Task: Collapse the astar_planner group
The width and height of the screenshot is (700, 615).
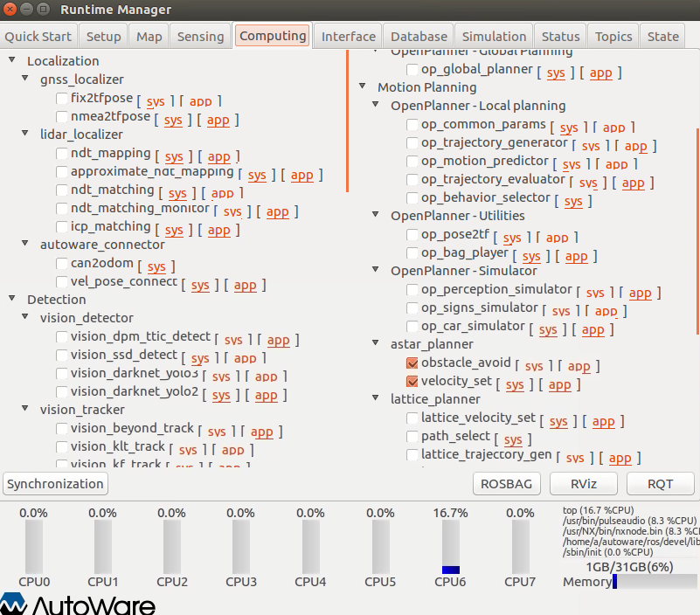Action: 376,342
